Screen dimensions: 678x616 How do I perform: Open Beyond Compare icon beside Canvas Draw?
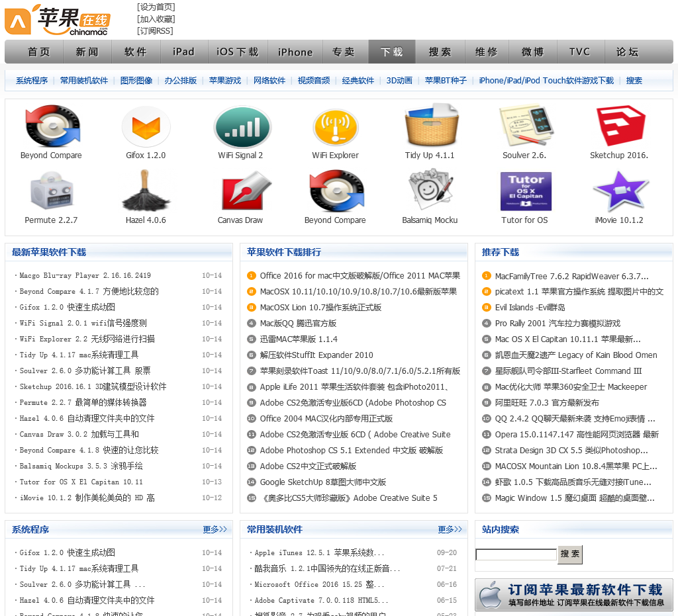(x=337, y=191)
